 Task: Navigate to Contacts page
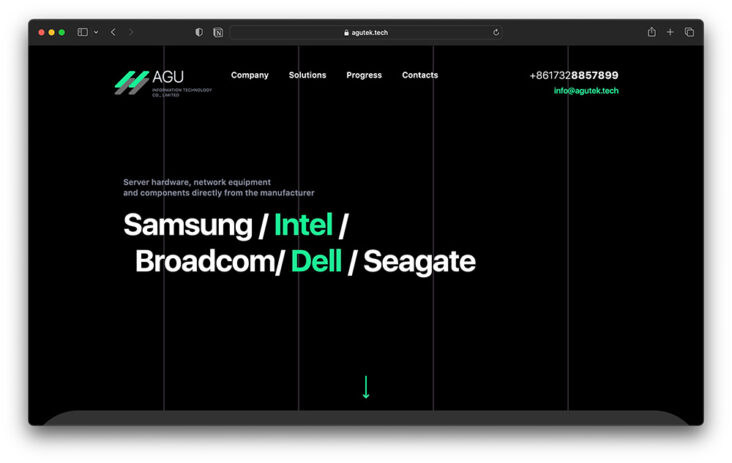420,75
